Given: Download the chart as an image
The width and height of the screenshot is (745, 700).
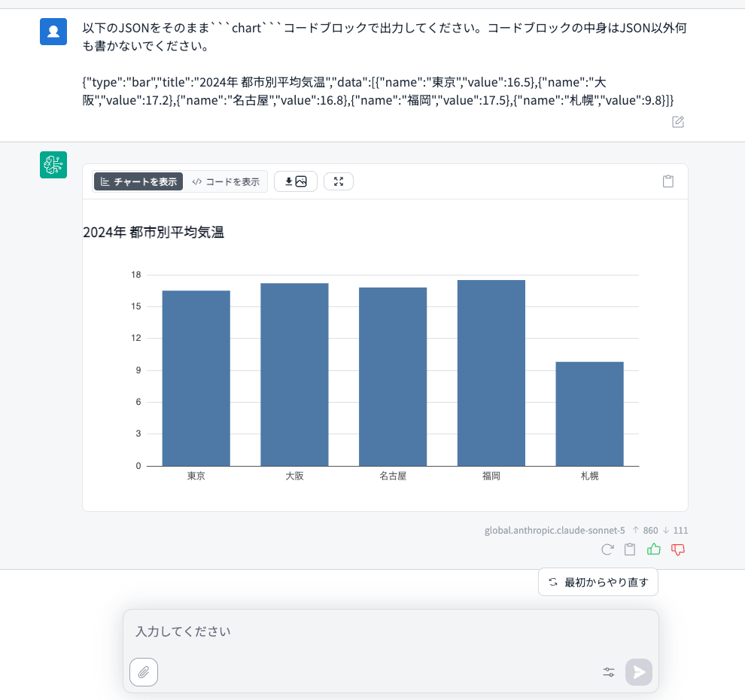Looking at the screenshot, I should tap(296, 181).
